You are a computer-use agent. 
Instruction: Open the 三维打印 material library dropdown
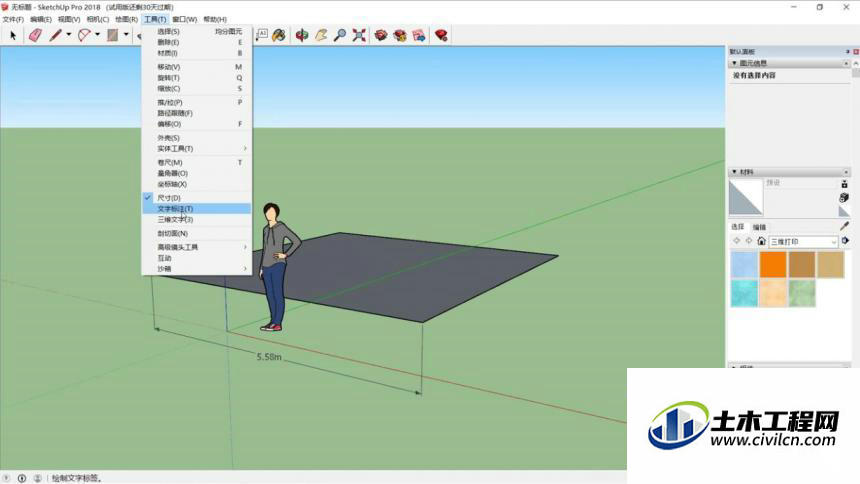(804, 241)
